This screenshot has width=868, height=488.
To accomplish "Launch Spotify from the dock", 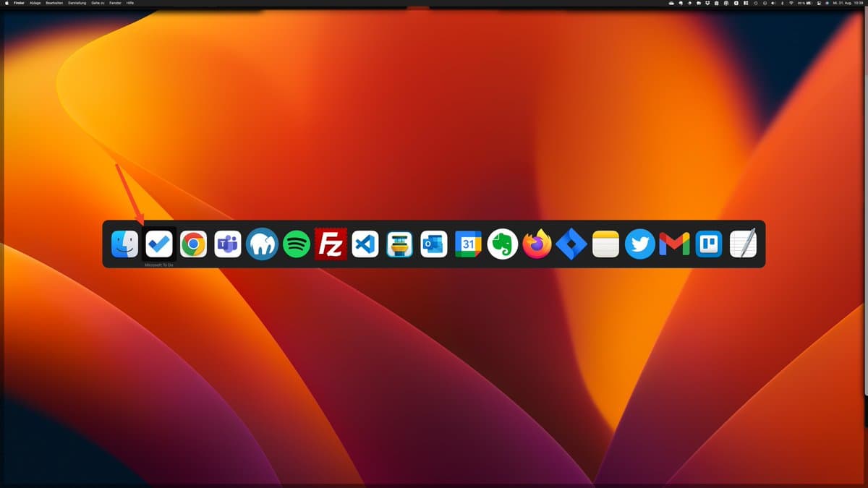I will [297, 244].
